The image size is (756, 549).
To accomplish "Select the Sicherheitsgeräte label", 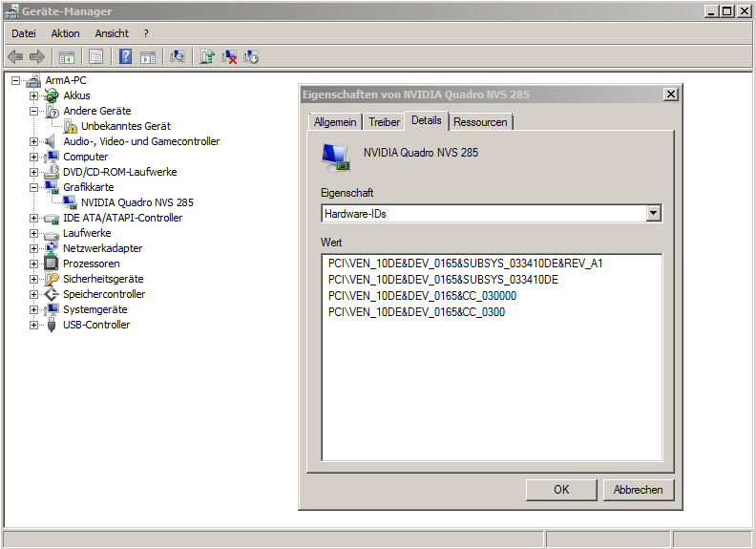I will click(x=103, y=279).
